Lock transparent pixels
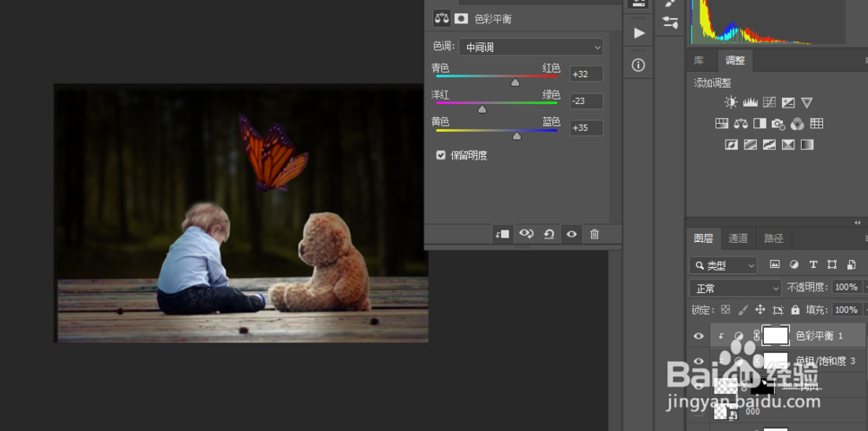 [x=725, y=310]
